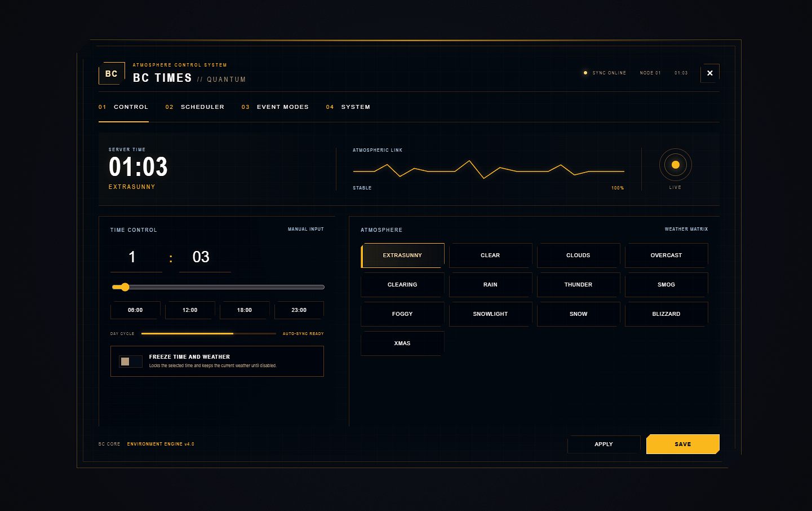Image resolution: width=812 pixels, height=511 pixels.
Task: Select Extrasunny weather
Action: point(402,255)
